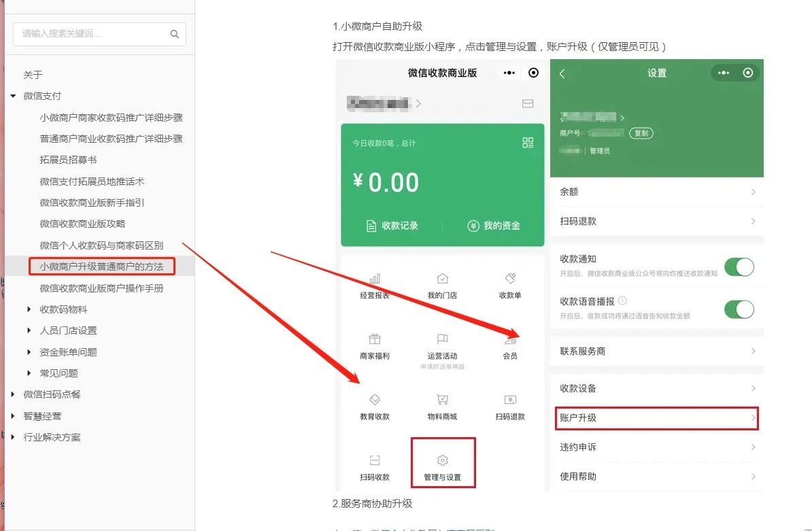Viewport: 812px width, 531px height.
Task: Open 微信支付拓展员地推话术 article
Action: (92, 182)
